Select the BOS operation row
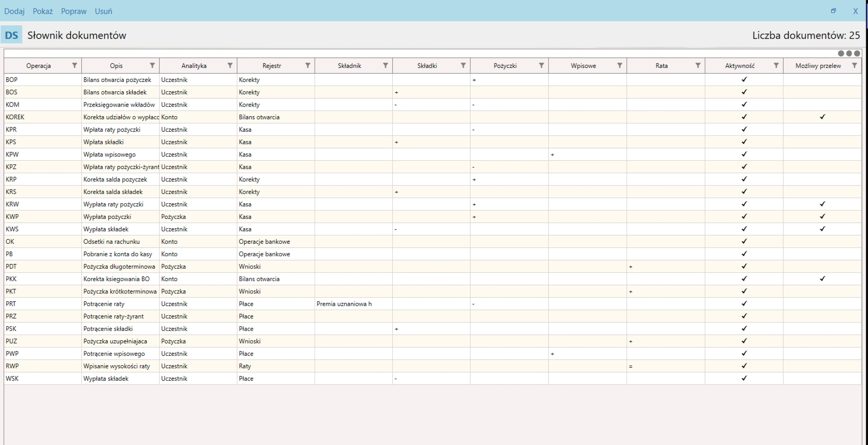 [x=433, y=92]
